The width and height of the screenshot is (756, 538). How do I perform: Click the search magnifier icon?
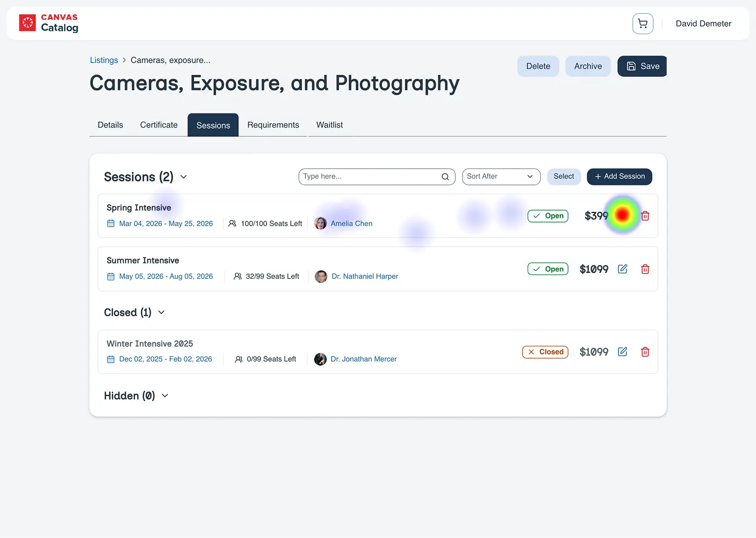(445, 177)
